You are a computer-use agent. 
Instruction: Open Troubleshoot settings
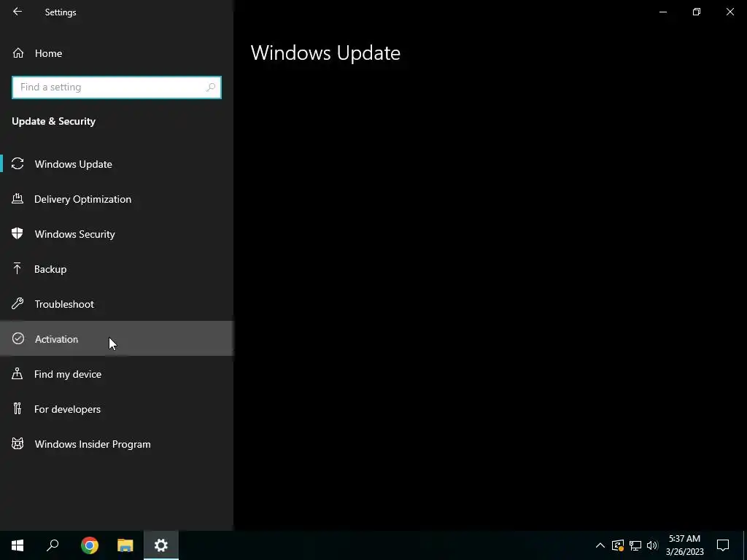(117, 304)
